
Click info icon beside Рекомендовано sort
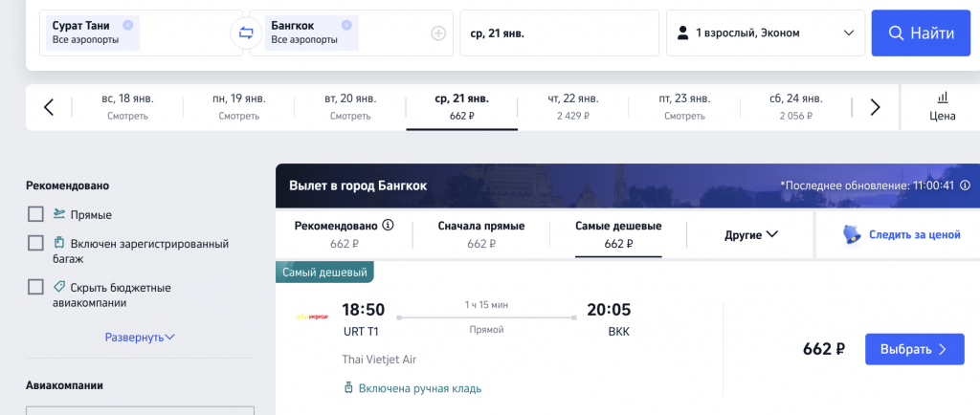pos(388,226)
